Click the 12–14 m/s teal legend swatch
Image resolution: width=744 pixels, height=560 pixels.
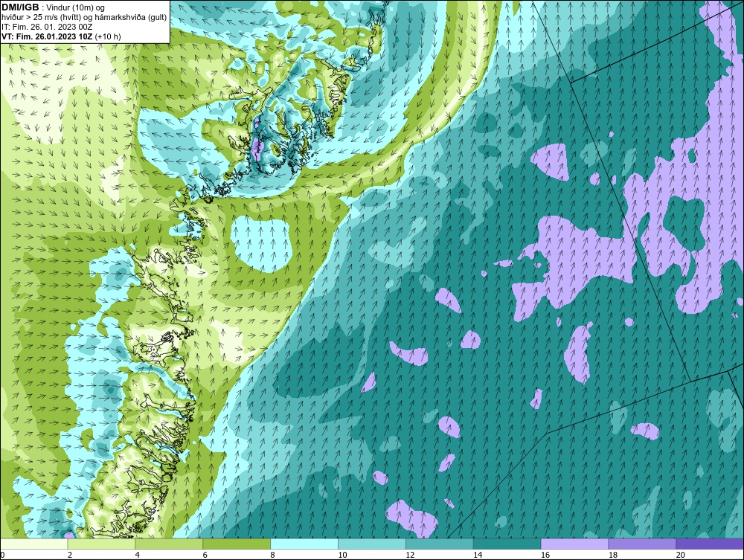tap(440, 544)
